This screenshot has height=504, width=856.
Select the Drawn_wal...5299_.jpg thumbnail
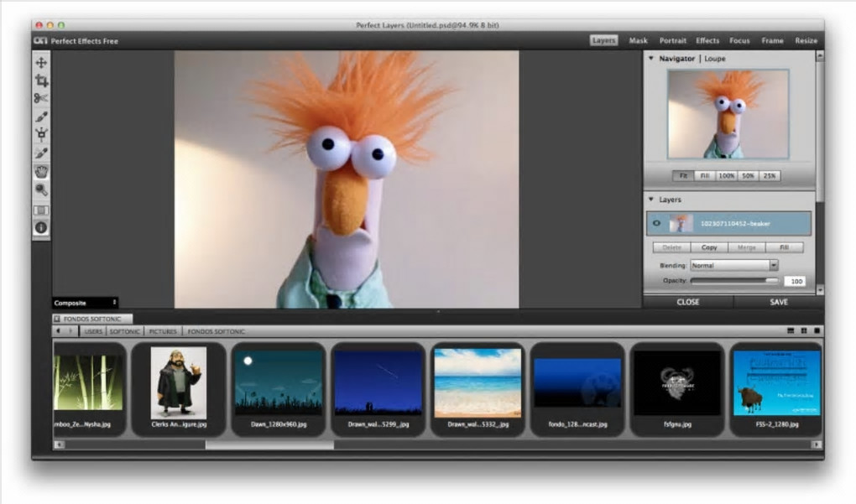pyautogui.click(x=378, y=388)
